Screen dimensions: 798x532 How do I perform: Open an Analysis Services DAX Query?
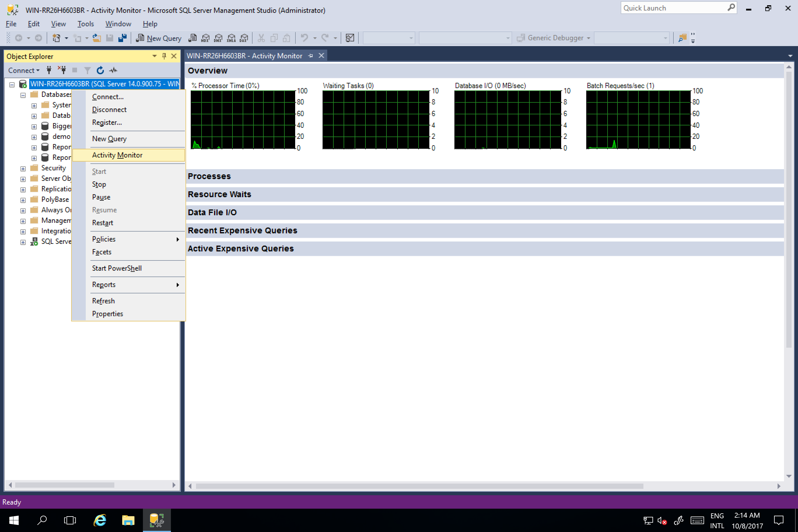(x=244, y=38)
